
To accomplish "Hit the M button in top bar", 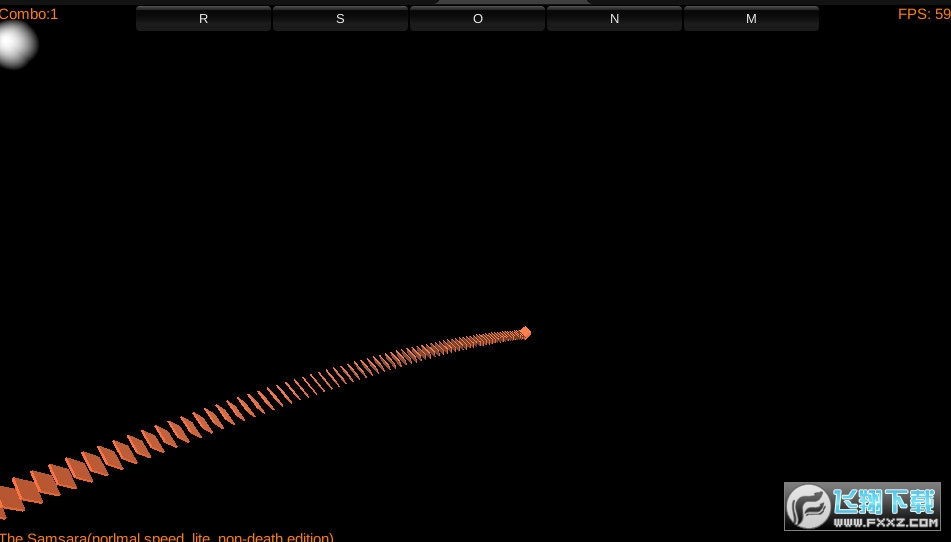I will tap(751, 19).
